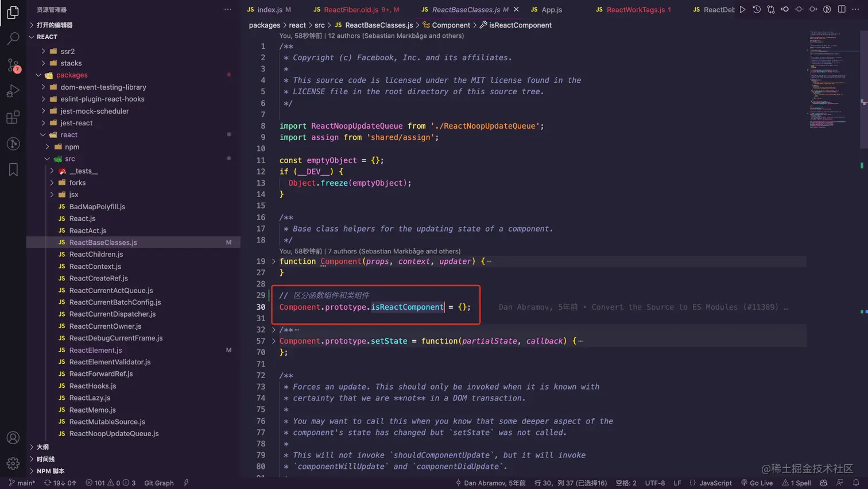Split the editor to the right
Viewport: 868px width, 489px height.
click(842, 9)
